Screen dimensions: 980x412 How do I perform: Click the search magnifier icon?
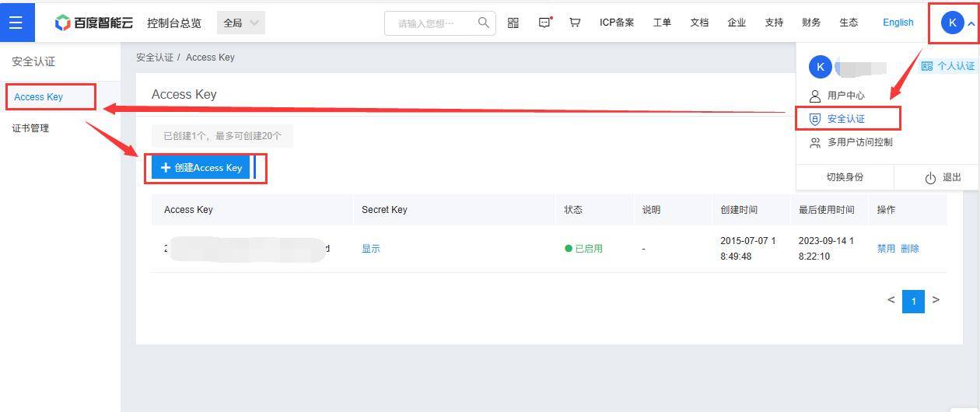click(x=484, y=23)
